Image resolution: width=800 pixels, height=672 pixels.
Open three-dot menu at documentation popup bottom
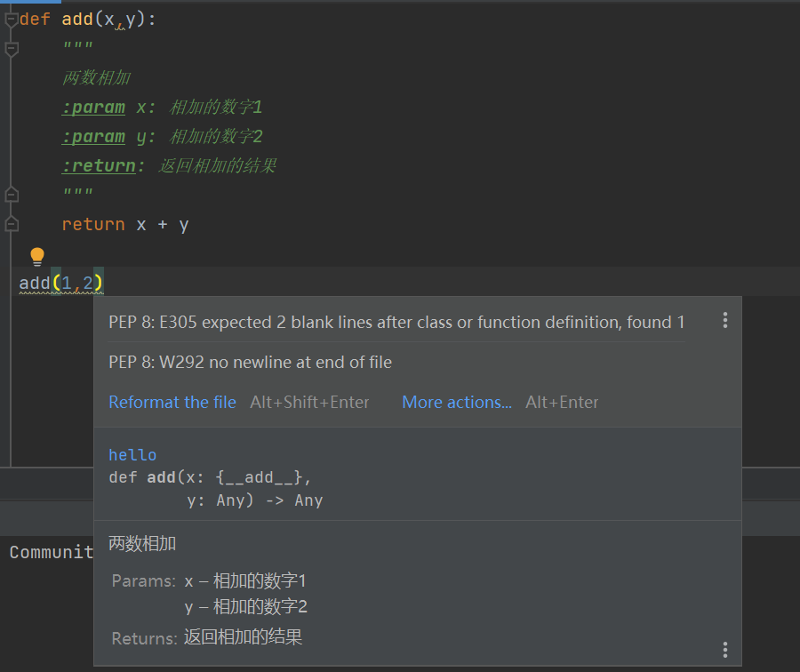pos(725,650)
